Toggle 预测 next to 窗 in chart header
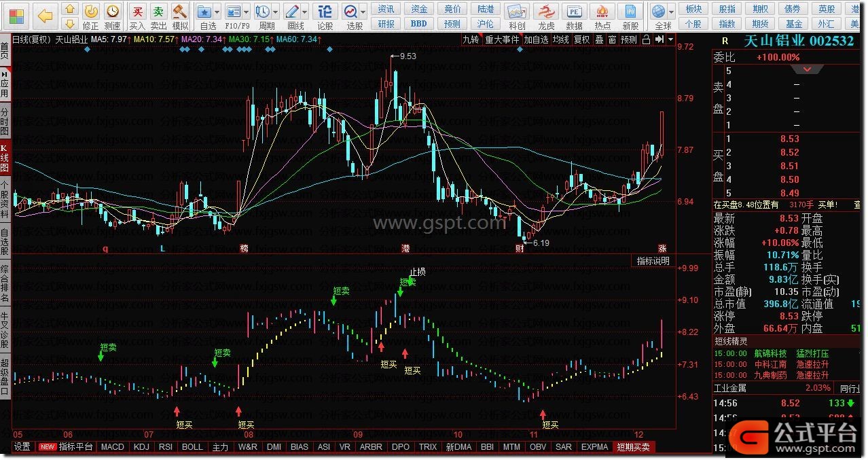 (630, 39)
